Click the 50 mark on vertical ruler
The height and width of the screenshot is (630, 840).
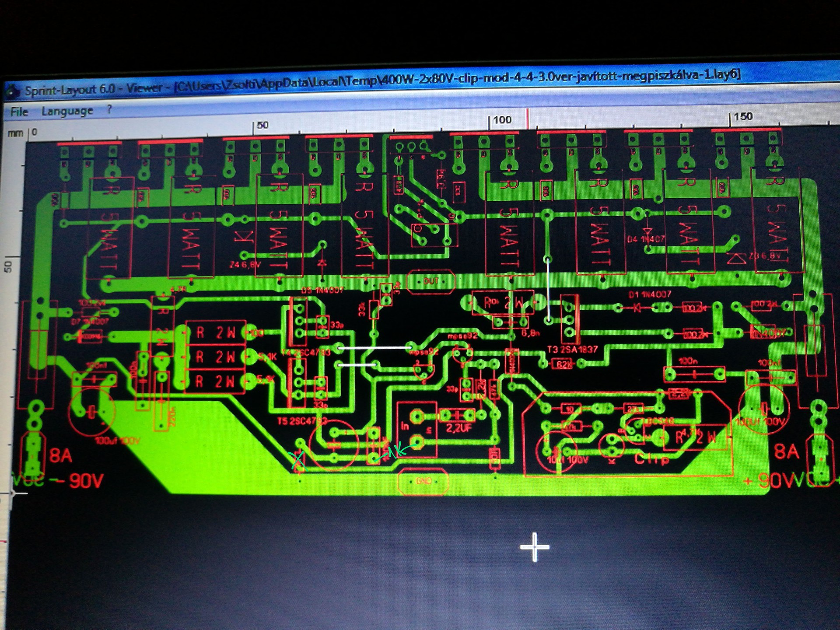[x=9, y=266]
